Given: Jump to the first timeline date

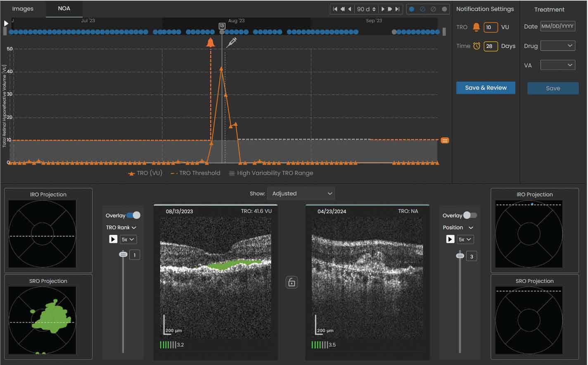Looking at the screenshot, I should point(335,9).
